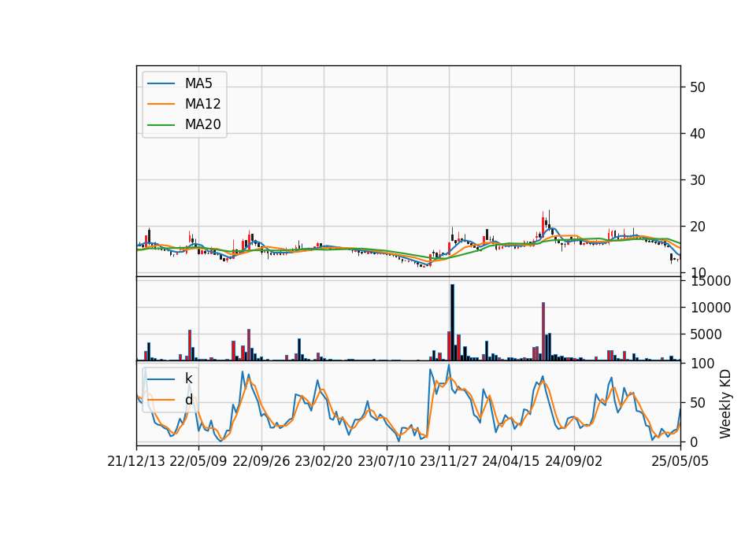Click the orange MA12 legend line sample
The image size is (756, 543).
pyautogui.click(x=161, y=104)
